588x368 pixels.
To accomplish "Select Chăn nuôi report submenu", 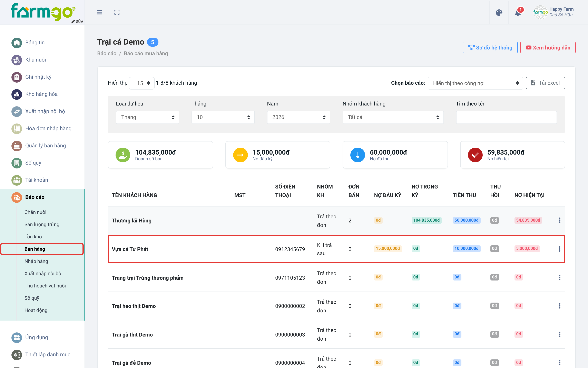I will pos(36,212).
